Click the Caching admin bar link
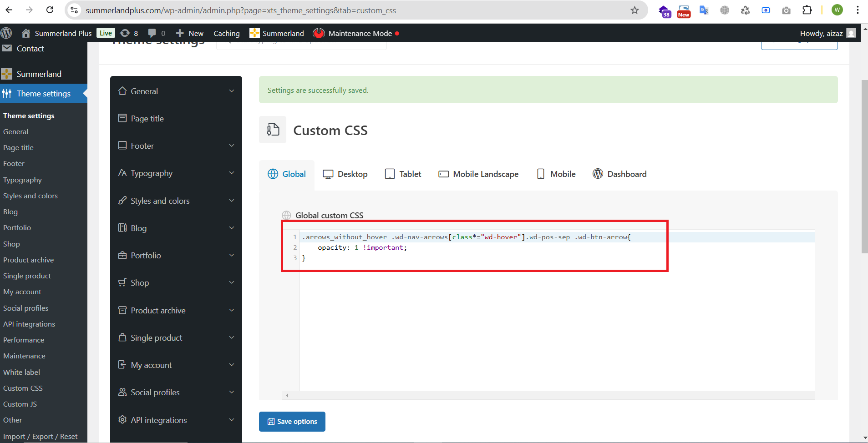 (x=227, y=33)
